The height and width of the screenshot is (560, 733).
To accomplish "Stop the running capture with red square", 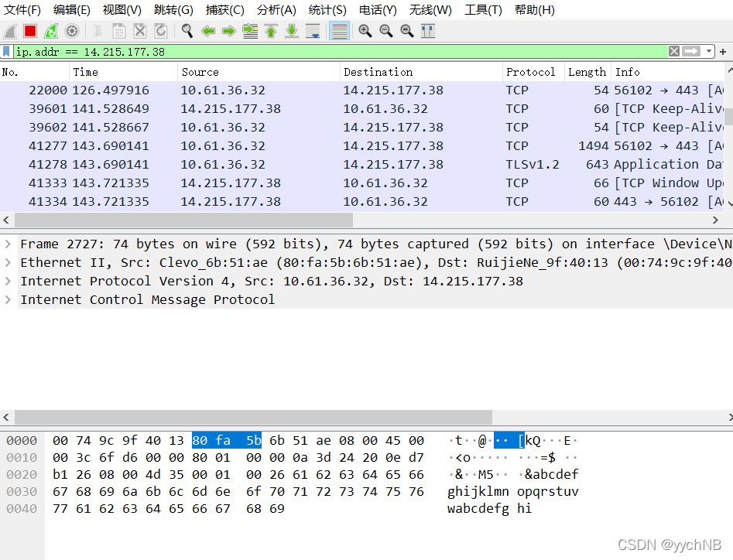I will coord(30,31).
